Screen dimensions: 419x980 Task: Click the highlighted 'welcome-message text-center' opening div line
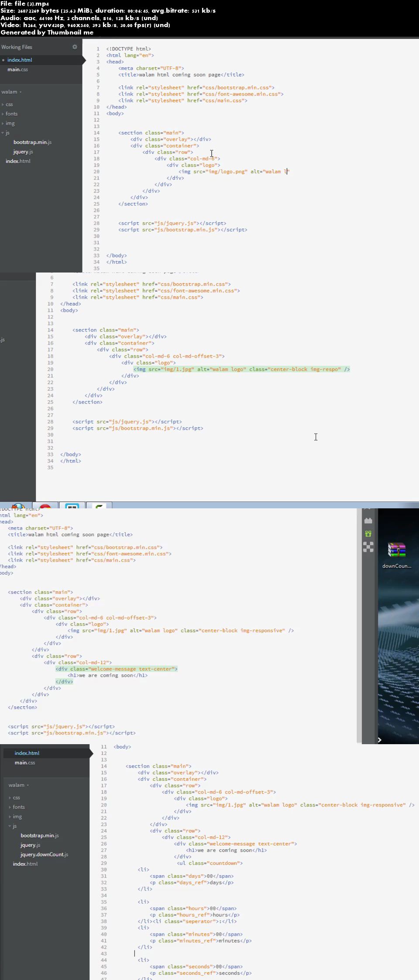[x=117, y=669]
